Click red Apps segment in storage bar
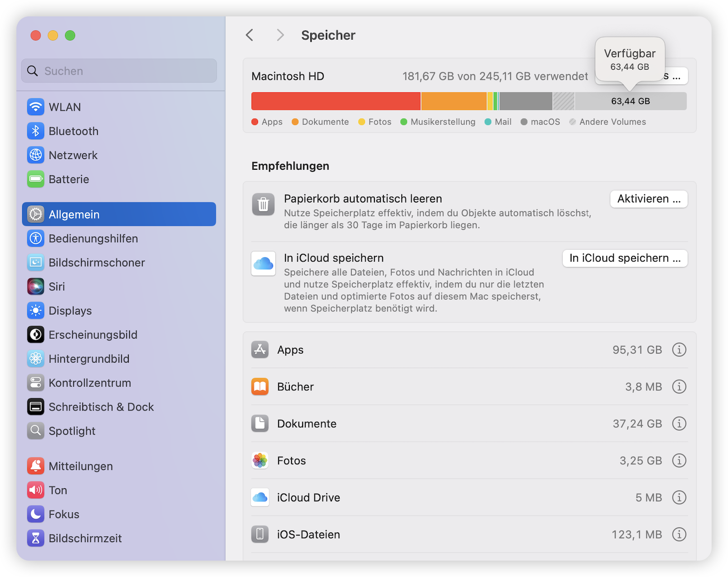The width and height of the screenshot is (728, 577). click(336, 101)
